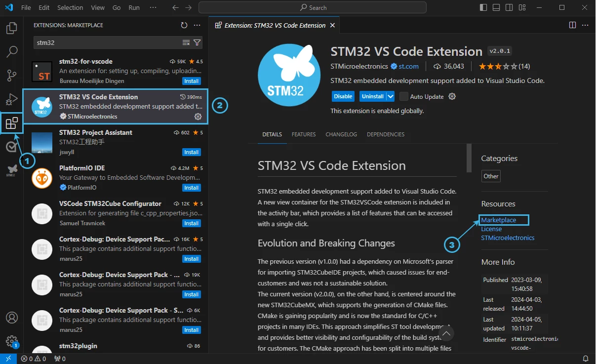
Task: Open the File menu
Action: [26, 7]
